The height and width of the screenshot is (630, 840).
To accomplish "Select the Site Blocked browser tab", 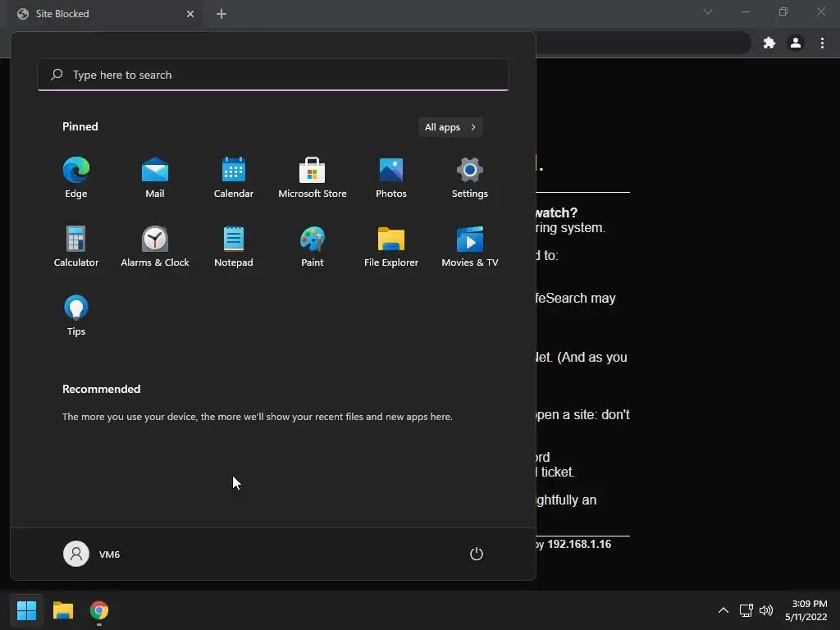I will click(x=106, y=14).
